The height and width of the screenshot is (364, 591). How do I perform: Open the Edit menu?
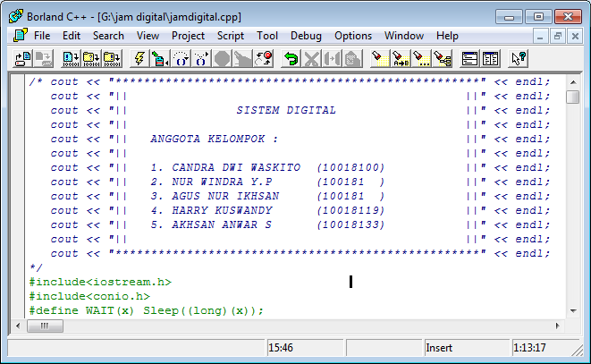tap(72, 36)
